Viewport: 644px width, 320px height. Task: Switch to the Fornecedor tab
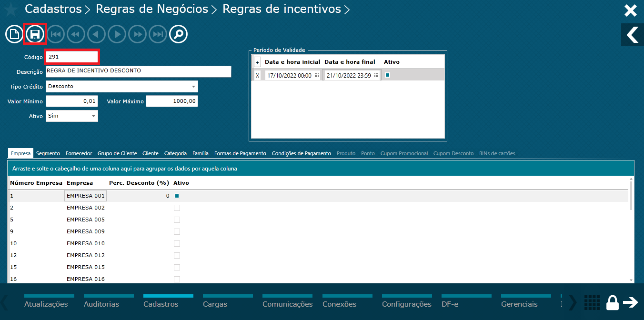(x=79, y=153)
